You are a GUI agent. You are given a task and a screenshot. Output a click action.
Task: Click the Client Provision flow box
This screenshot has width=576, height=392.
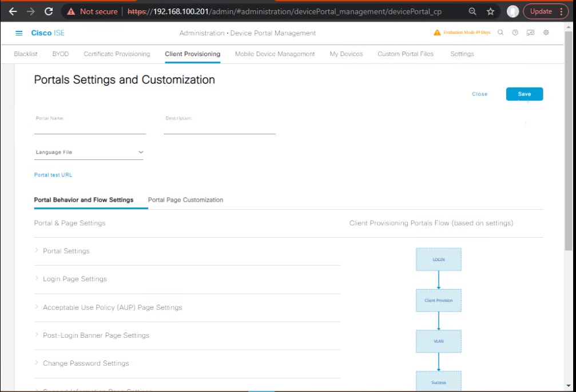tap(439, 301)
